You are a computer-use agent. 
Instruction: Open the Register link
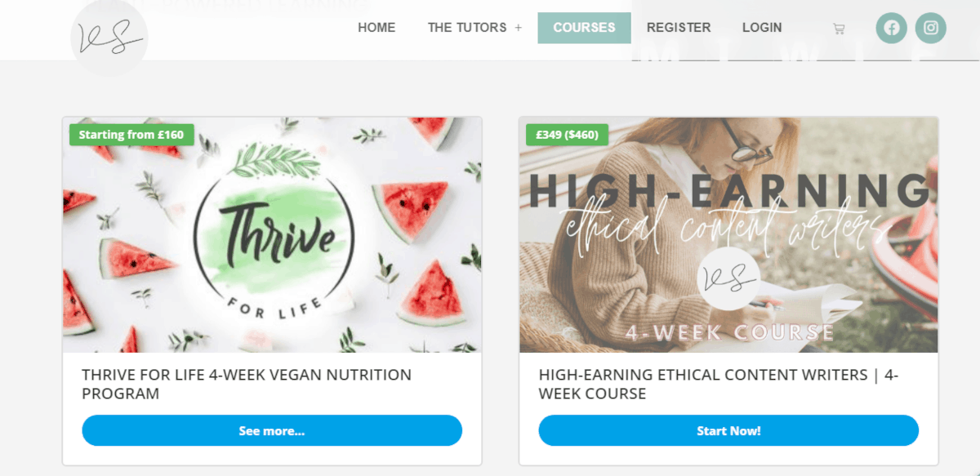click(679, 28)
